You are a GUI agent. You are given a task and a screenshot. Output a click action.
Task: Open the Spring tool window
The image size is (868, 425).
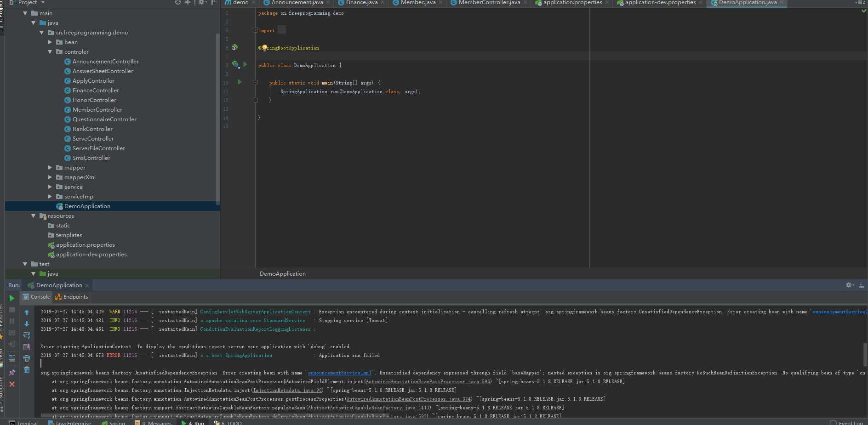(x=113, y=423)
